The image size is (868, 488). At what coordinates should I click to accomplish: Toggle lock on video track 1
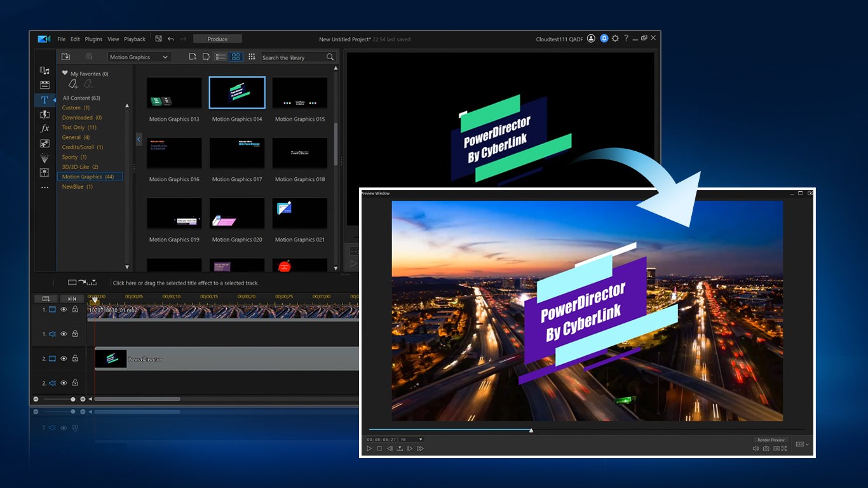(x=75, y=309)
